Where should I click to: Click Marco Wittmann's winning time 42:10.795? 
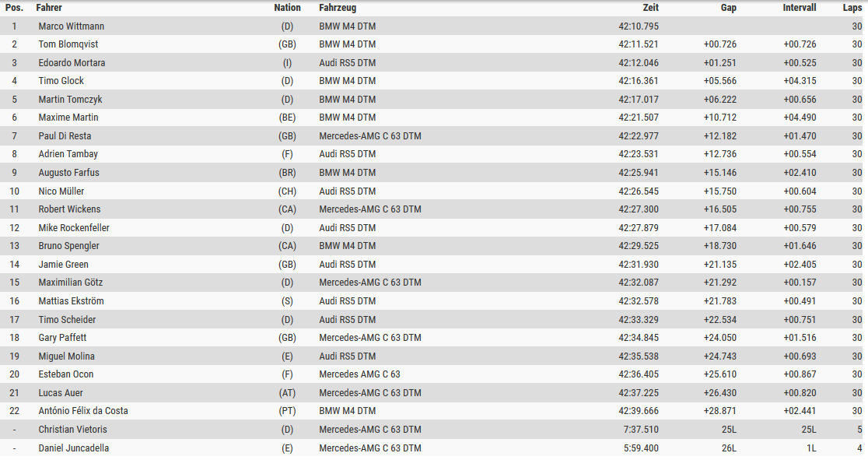639,26
